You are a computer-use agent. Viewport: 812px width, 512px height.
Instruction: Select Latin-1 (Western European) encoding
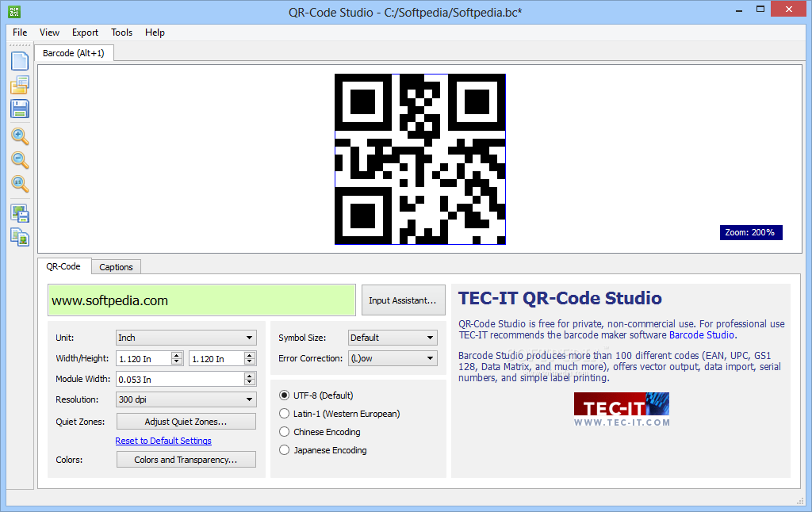(284, 414)
